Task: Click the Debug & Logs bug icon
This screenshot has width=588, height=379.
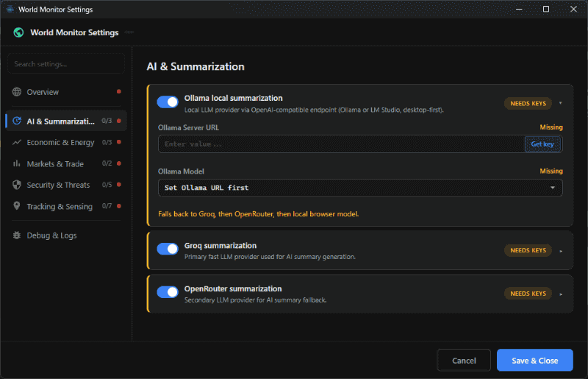Action: click(17, 235)
